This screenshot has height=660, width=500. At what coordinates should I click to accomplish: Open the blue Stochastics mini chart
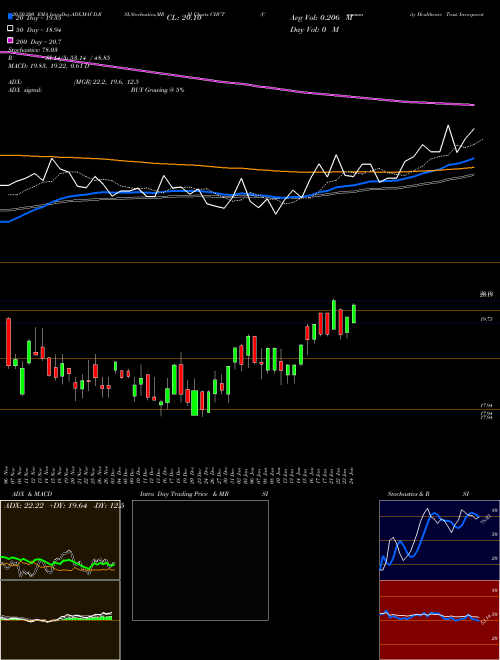(x=439, y=540)
